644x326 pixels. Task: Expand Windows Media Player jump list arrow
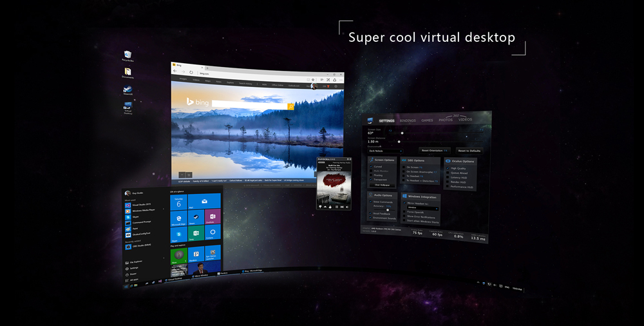tap(164, 209)
